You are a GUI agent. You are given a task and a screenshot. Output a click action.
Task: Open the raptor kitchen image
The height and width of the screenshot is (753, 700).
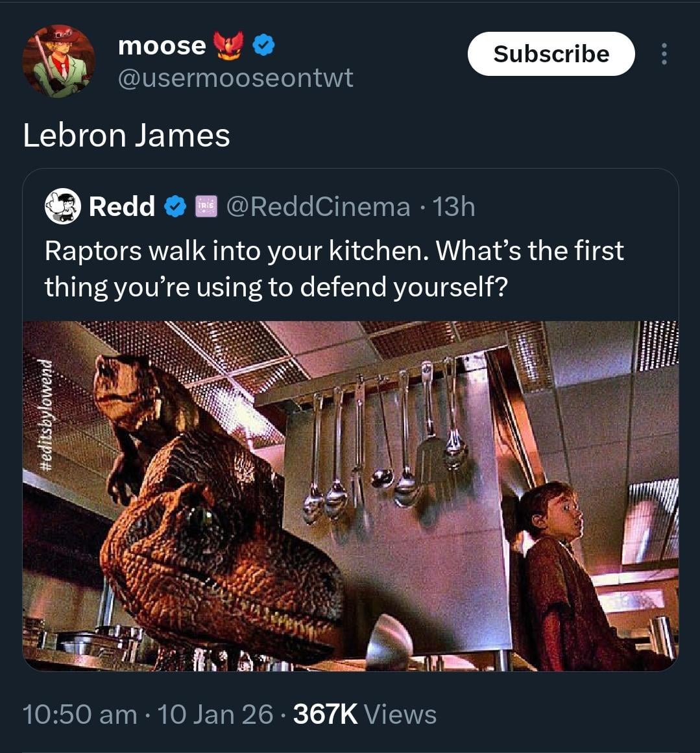tap(351, 496)
